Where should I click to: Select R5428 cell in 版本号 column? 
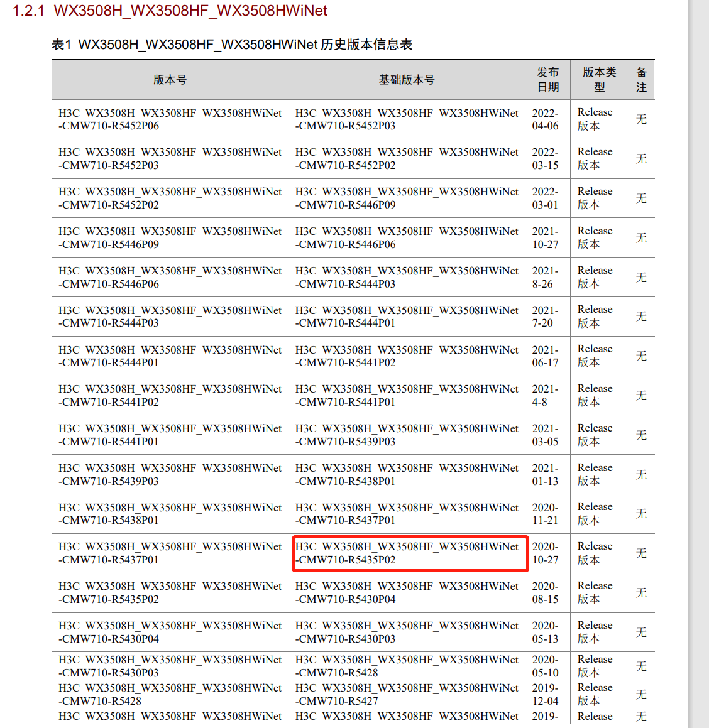170,695
